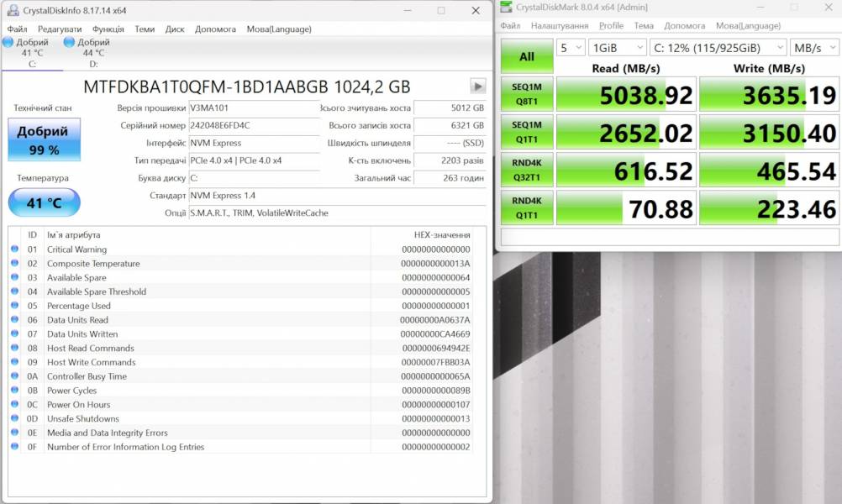Click the serial number field 242048E6FD4C
The image size is (842, 504).
click(254, 125)
